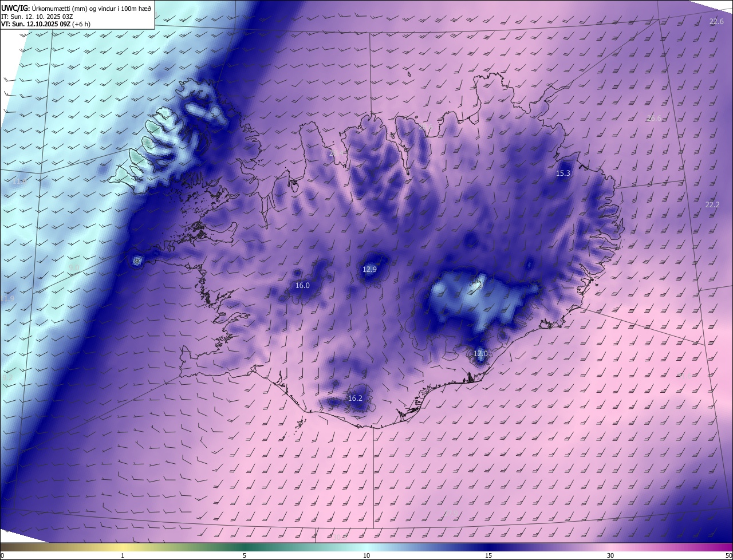Click the 16.2 value label near south coast
The image size is (733, 560).
[x=355, y=398]
